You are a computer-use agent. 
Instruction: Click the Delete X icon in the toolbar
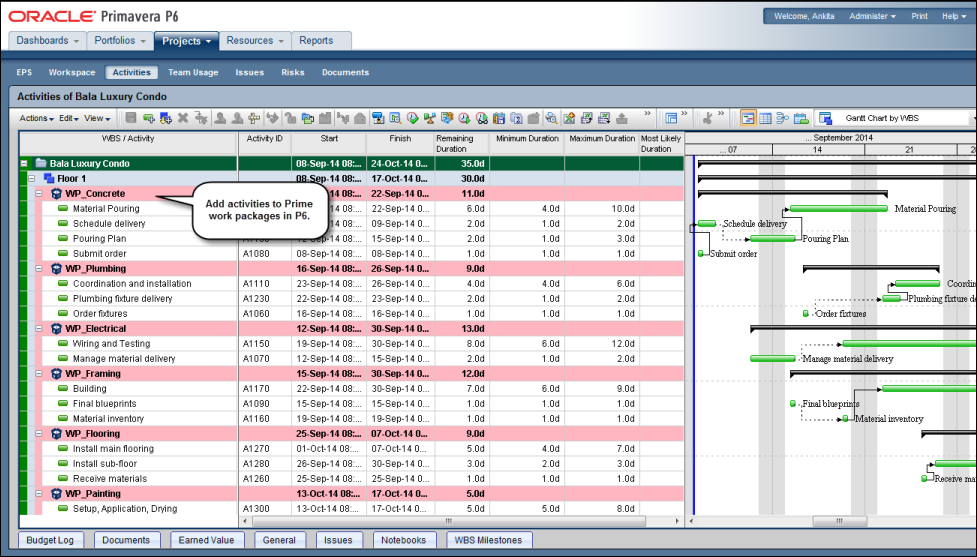[183, 118]
